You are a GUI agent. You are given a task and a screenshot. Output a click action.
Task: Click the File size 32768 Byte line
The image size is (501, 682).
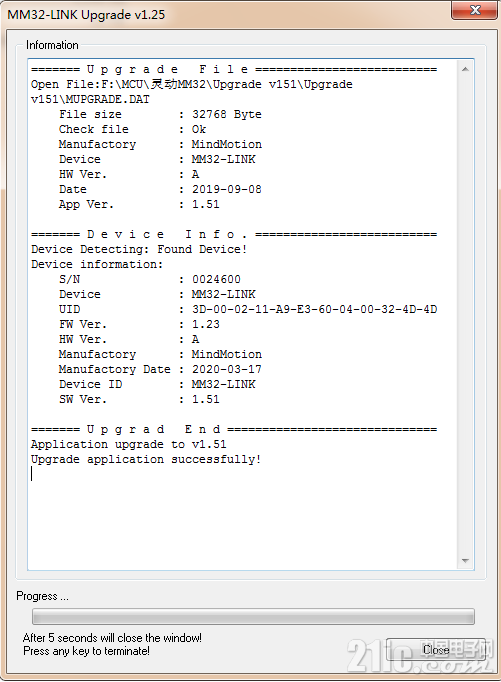(160, 114)
